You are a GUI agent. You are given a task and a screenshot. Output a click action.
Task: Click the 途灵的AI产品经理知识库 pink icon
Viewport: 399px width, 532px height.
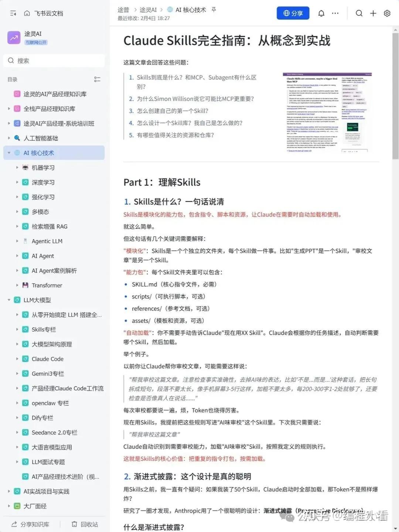coord(17,94)
